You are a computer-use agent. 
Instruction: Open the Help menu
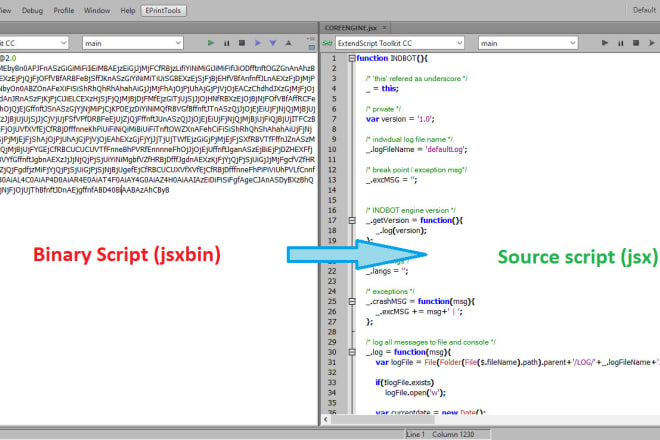(128, 11)
